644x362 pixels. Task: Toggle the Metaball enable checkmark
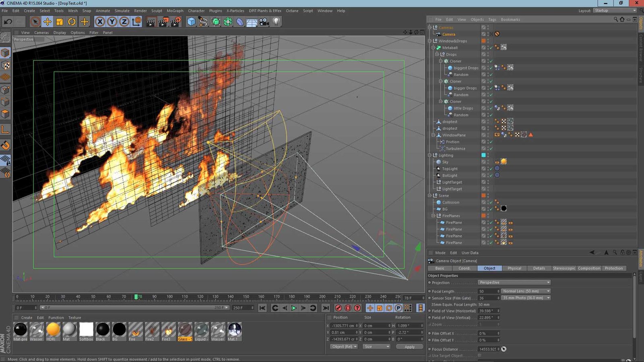tap(491, 48)
